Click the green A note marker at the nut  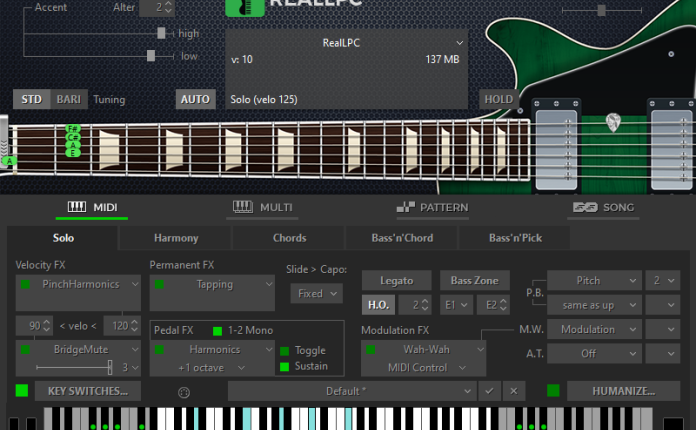(x=9, y=161)
